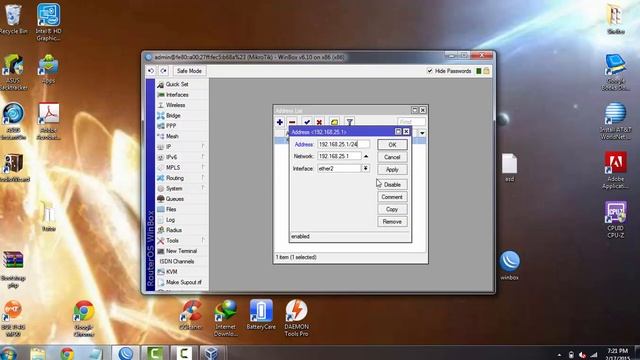Click the padlock icon in WinBox toolbar
This screenshot has width=640, height=360.
coord(487,71)
